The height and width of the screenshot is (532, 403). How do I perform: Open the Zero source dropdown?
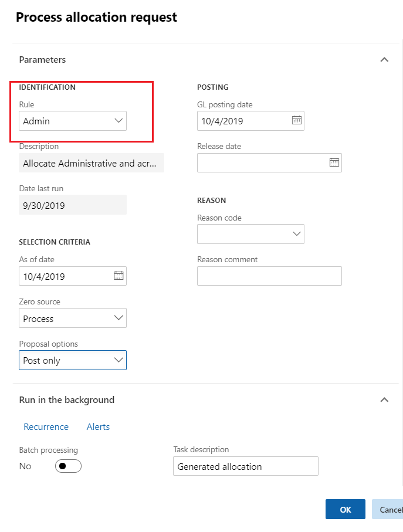pyautogui.click(x=118, y=318)
